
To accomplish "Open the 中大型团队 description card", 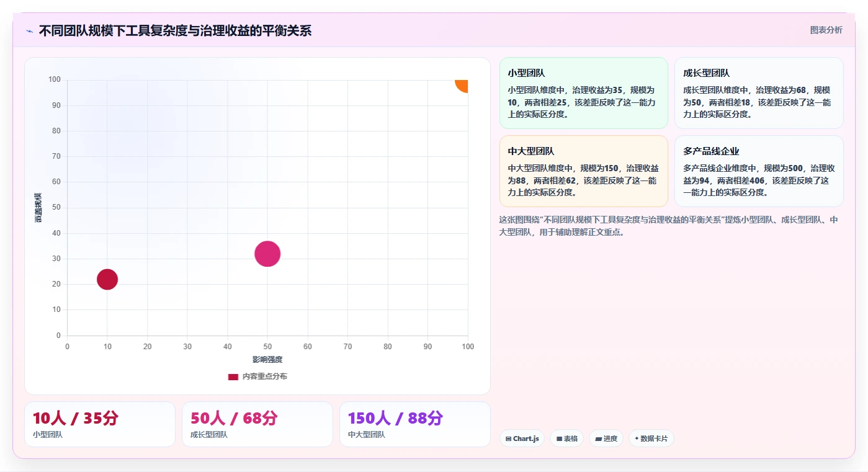I will point(583,171).
